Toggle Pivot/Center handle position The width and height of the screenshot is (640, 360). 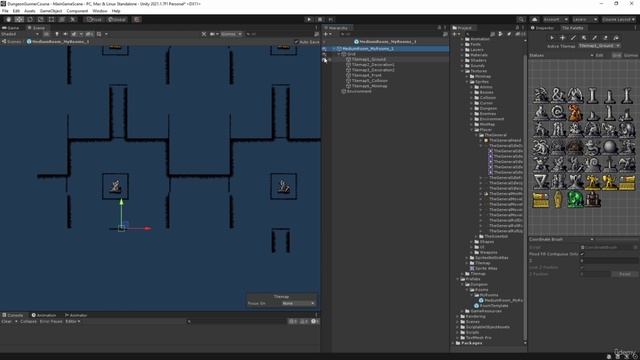[x=94, y=20]
